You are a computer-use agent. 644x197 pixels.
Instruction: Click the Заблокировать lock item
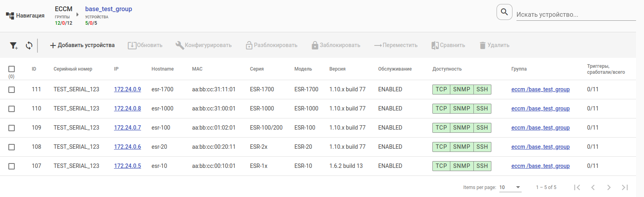click(x=336, y=45)
